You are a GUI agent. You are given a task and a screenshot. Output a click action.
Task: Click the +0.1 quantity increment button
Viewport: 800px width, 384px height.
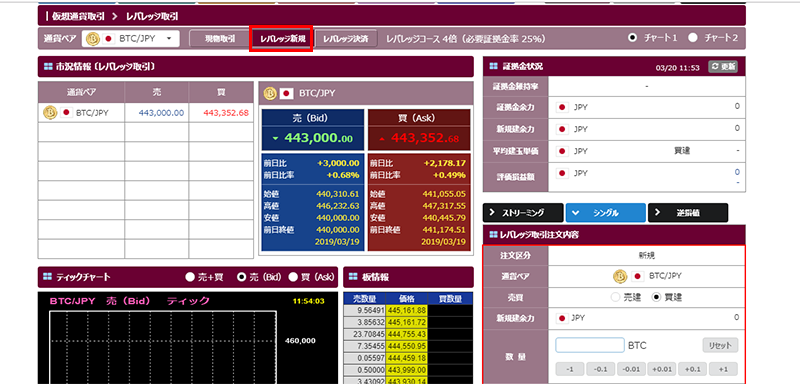(692, 369)
